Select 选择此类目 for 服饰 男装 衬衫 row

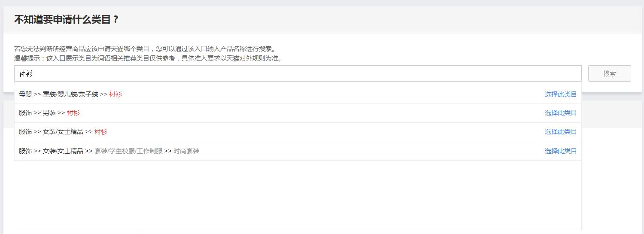(560, 113)
